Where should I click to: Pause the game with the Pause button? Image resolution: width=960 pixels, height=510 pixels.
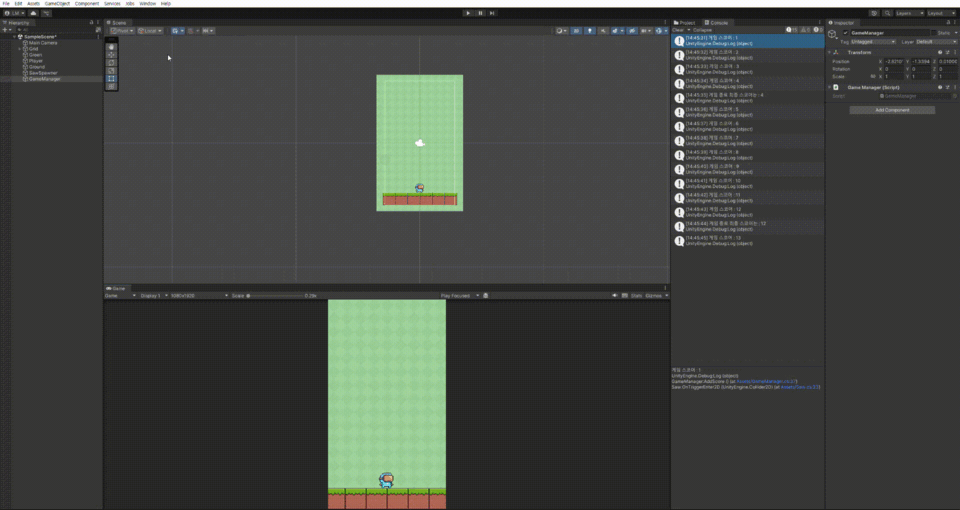(480, 13)
